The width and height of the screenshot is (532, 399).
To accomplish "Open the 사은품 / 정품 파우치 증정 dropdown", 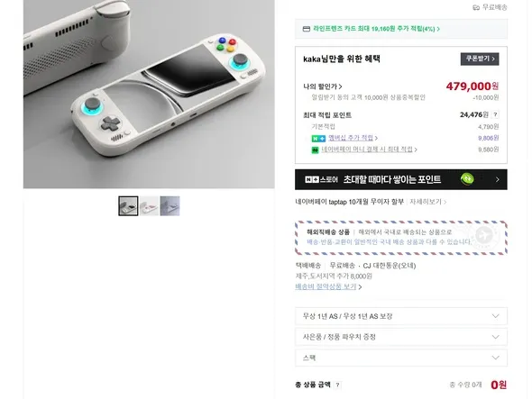I will pyautogui.click(x=401, y=337).
